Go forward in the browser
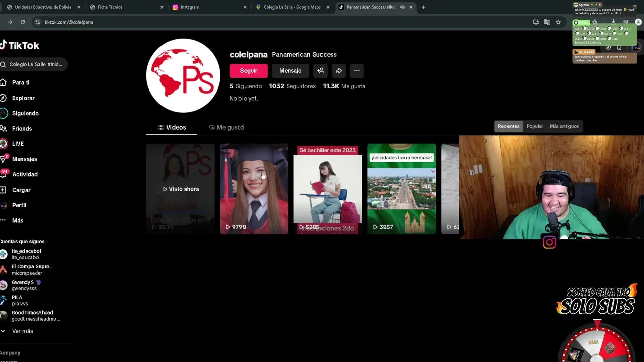Viewport: 644px width, 362px height. [10, 22]
